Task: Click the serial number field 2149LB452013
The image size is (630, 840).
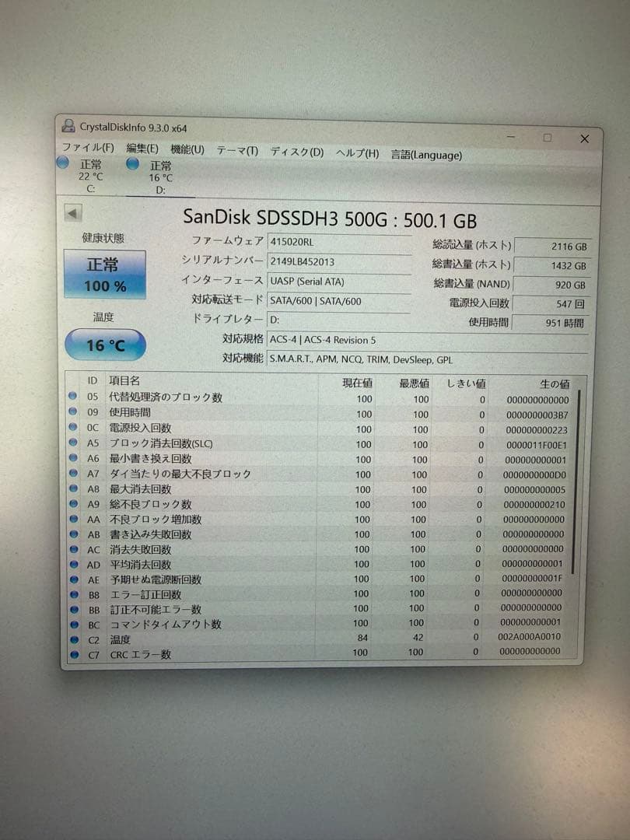Action: [339, 262]
